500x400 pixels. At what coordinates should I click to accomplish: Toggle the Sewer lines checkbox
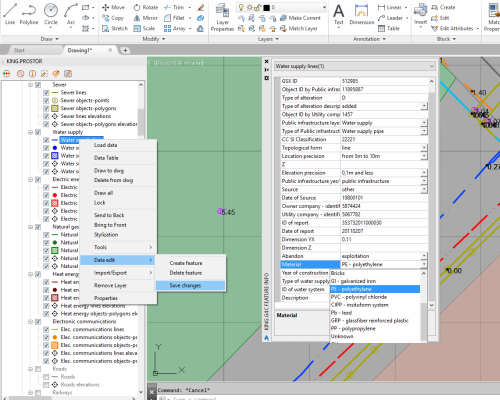click(x=46, y=93)
